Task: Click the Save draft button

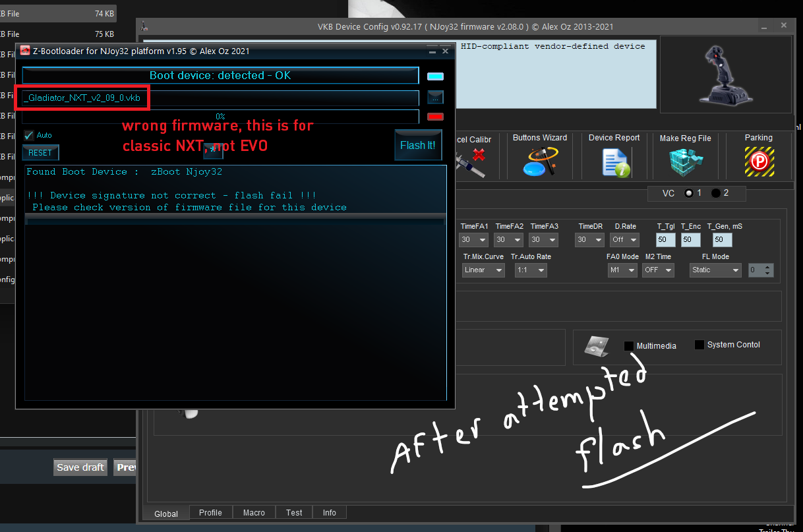Action: pos(80,467)
